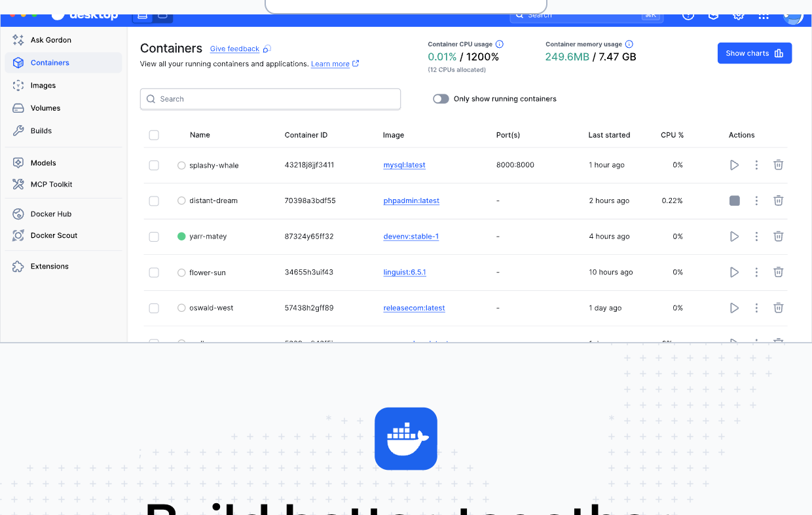Open the Images section

(x=63, y=85)
